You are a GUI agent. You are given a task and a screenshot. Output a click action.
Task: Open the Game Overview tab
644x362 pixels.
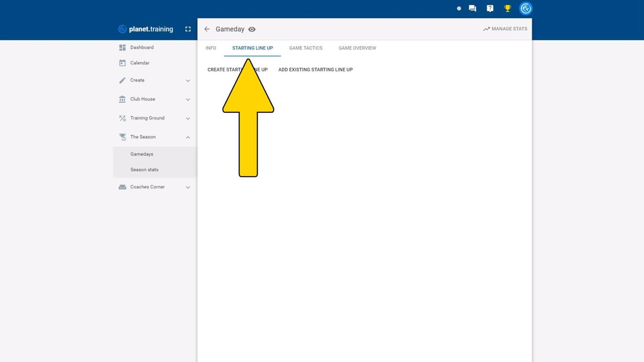point(357,48)
